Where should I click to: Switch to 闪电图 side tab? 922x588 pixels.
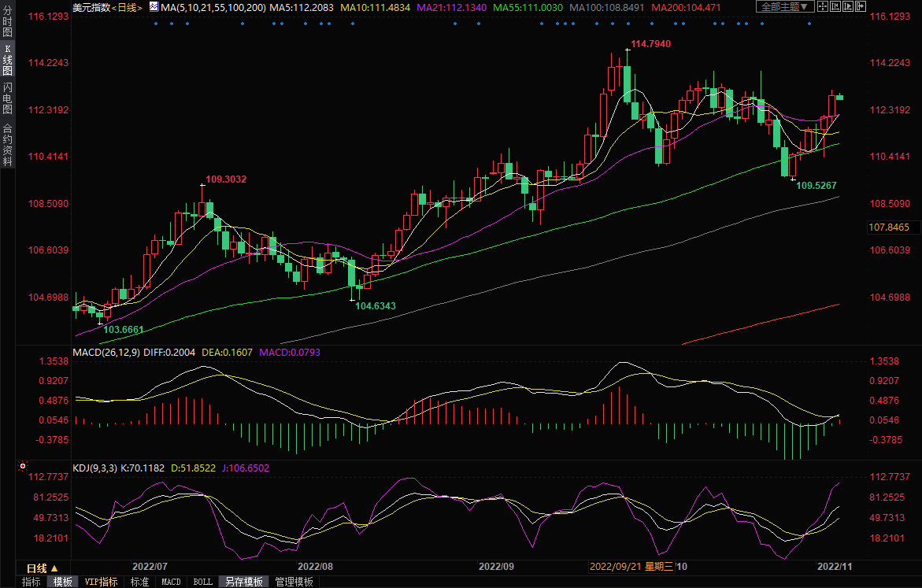tap(7, 98)
